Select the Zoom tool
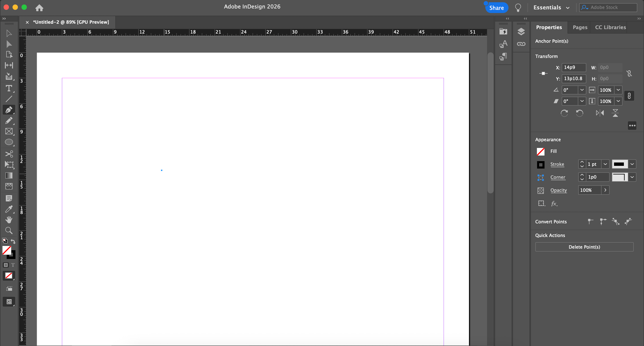This screenshot has height=346, width=644. click(9, 231)
